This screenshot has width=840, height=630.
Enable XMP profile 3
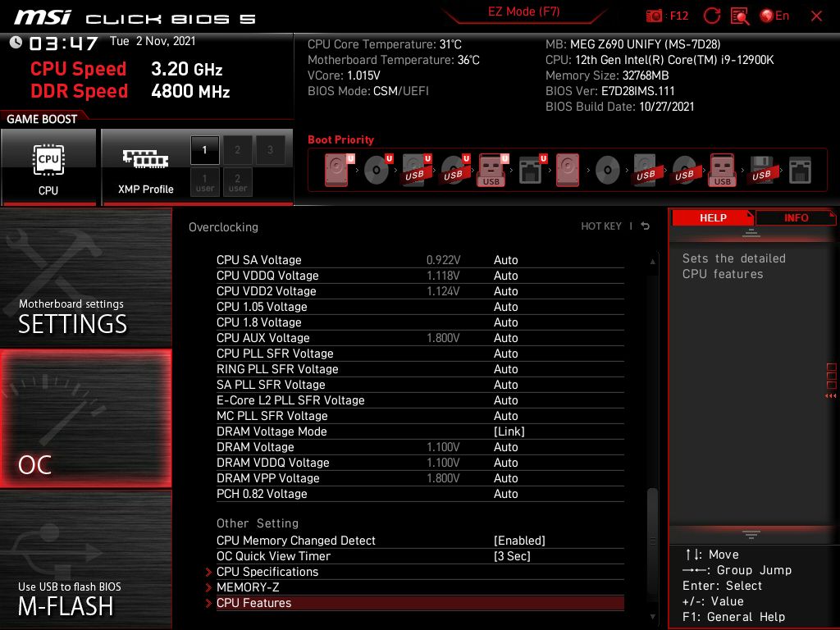click(x=270, y=150)
